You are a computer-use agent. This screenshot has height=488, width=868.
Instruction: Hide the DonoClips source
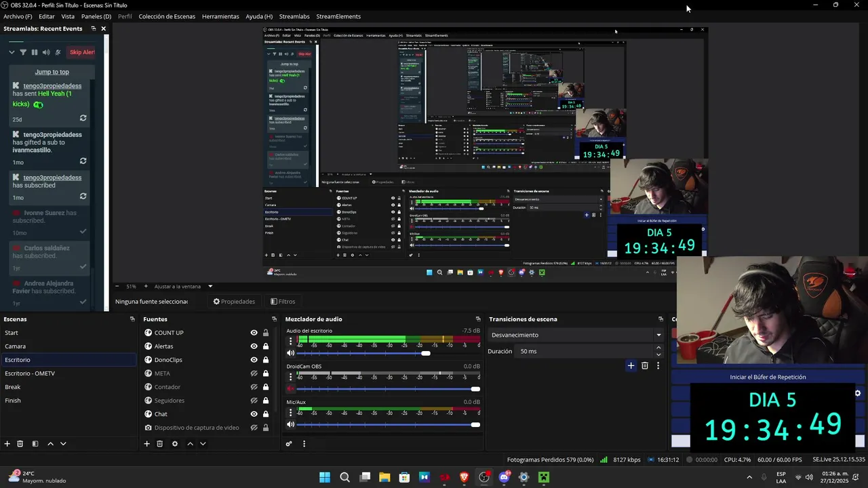pos(254,360)
